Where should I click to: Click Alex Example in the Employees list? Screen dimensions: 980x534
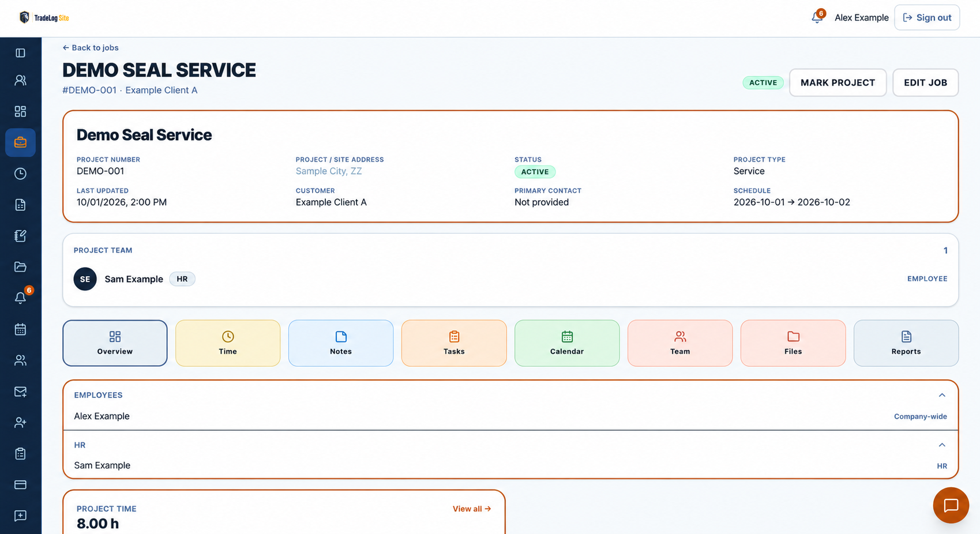(102, 416)
